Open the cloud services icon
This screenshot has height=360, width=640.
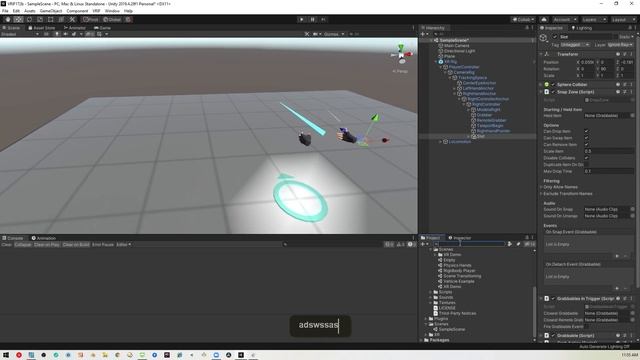tap(544, 20)
